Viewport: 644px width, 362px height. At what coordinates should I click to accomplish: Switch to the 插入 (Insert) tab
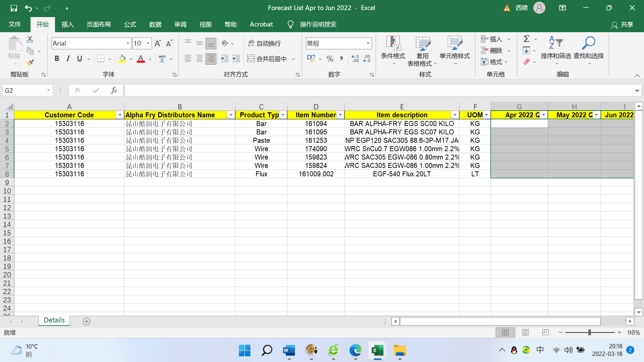click(x=67, y=24)
